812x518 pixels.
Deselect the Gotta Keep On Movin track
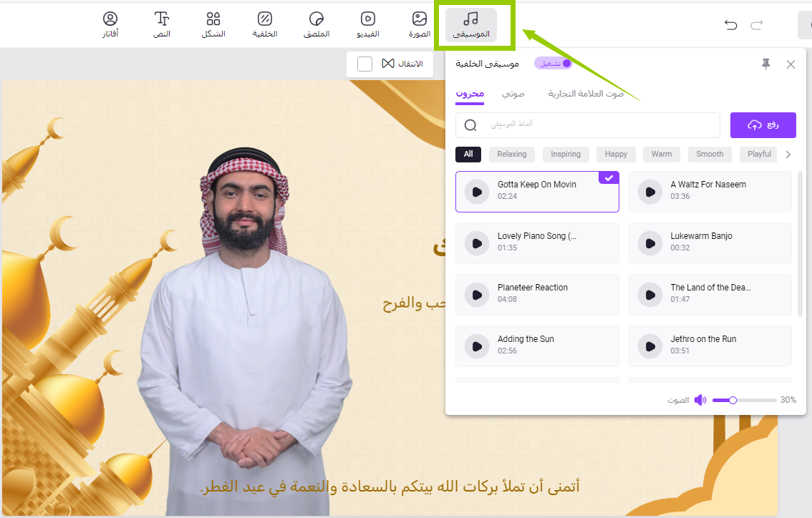608,177
